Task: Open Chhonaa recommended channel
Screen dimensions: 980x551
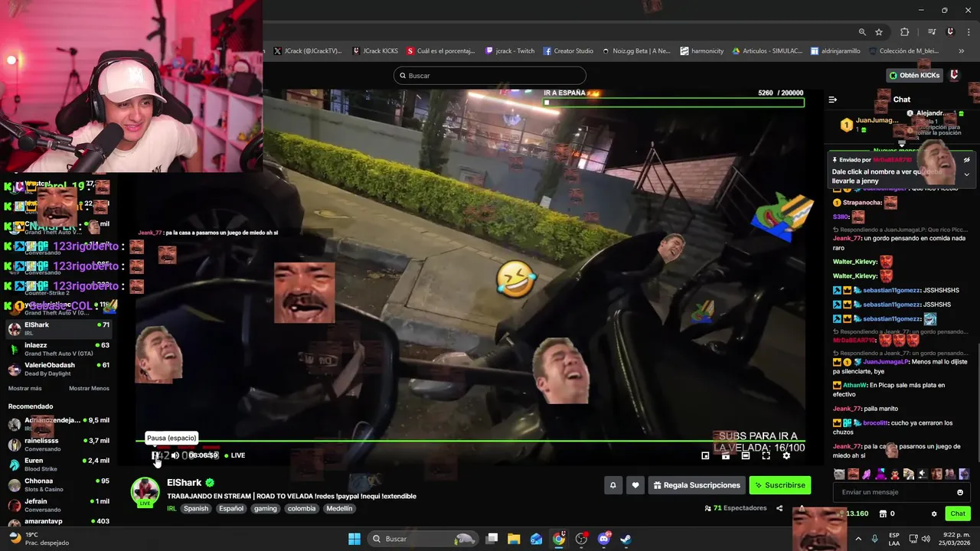Action: click(x=59, y=485)
